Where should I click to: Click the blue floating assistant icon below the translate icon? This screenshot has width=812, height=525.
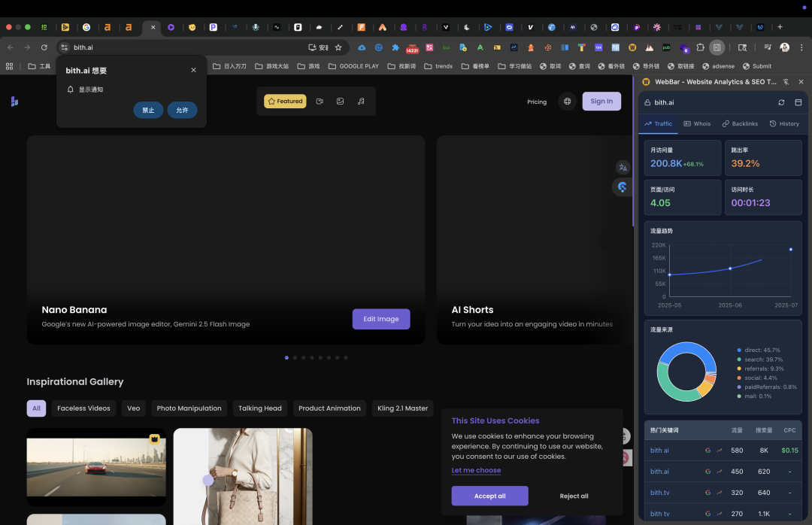click(623, 187)
